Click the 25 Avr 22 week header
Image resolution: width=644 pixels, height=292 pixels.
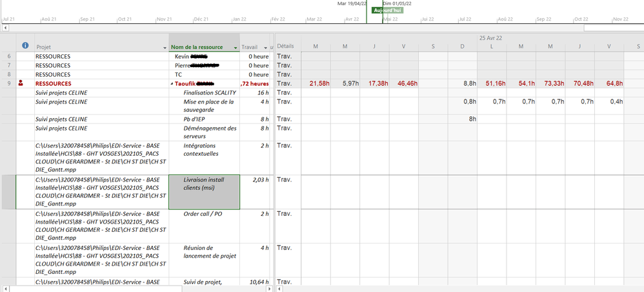tap(490, 38)
